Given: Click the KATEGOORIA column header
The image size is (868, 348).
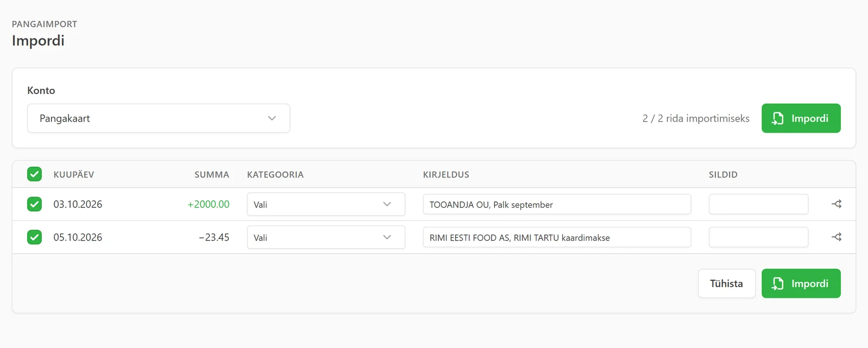Looking at the screenshot, I should click(x=275, y=174).
